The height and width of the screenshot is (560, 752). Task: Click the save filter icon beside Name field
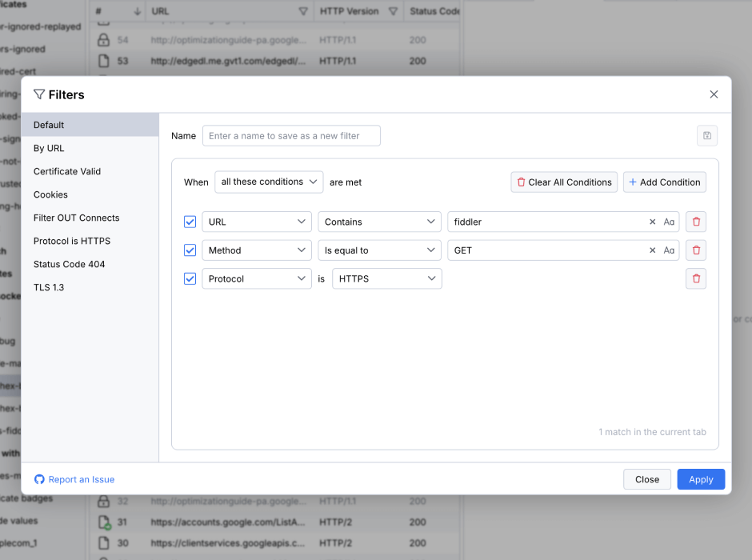(x=706, y=135)
